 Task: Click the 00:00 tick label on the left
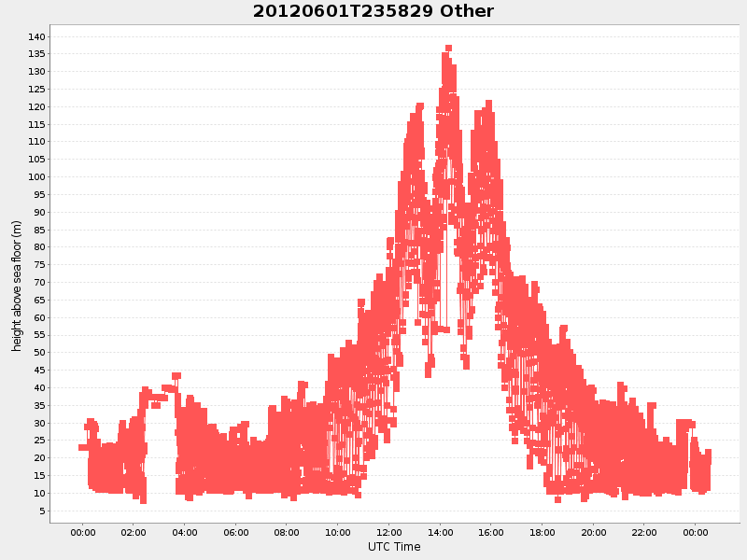[x=82, y=534]
